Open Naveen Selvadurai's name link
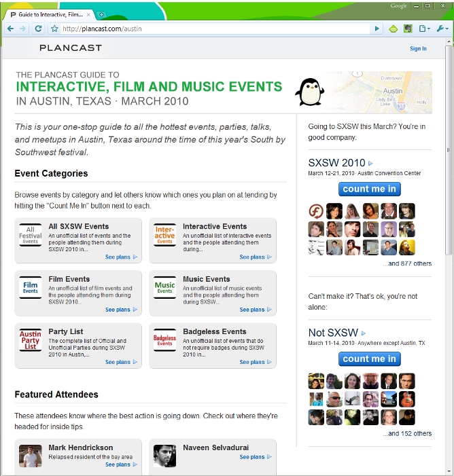 click(x=215, y=447)
